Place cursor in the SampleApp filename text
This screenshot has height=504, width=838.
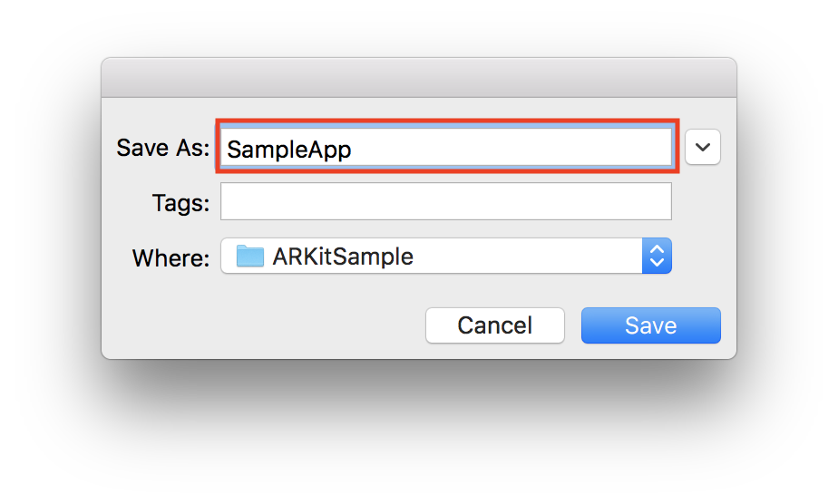point(289,149)
